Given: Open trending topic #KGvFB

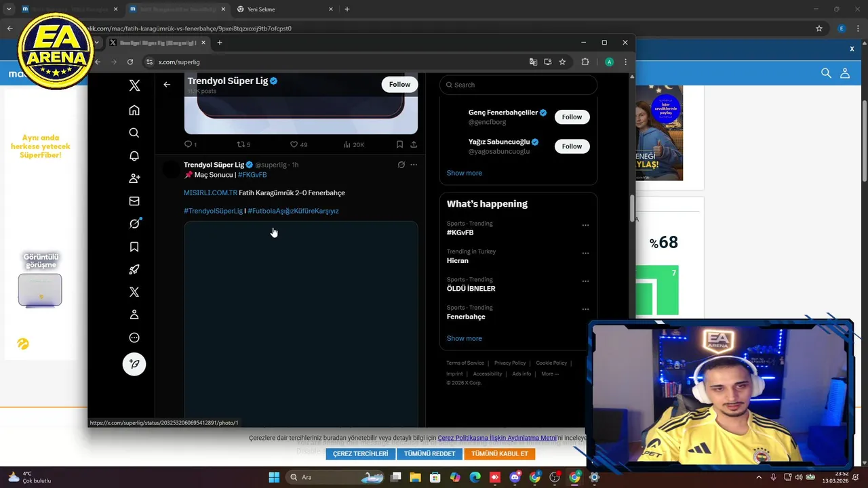Looking at the screenshot, I should (x=460, y=232).
